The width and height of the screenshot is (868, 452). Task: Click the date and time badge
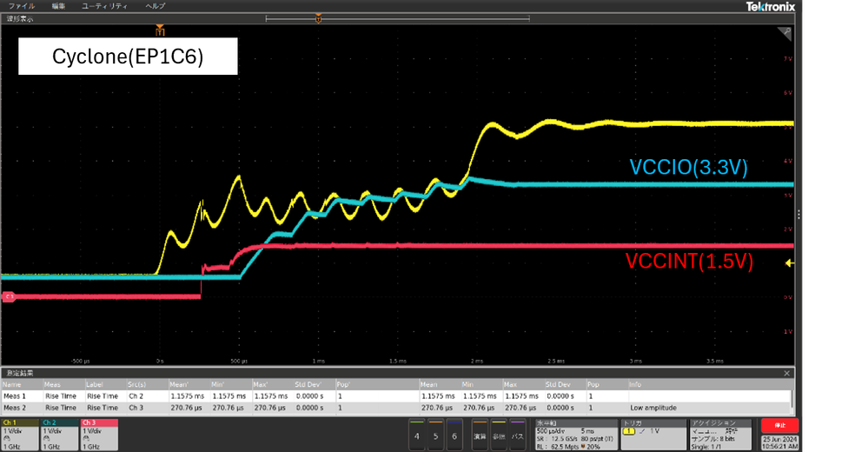pos(779,442)
